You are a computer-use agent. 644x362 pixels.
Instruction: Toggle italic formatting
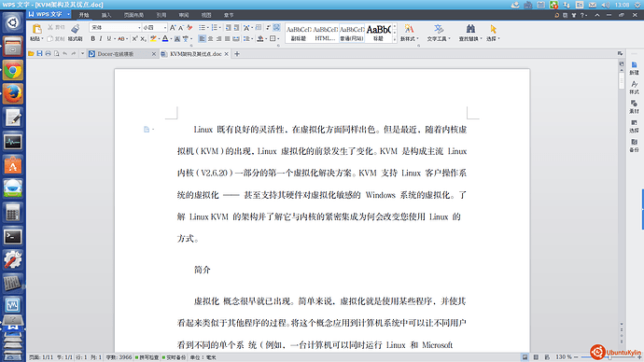(101, 38)
